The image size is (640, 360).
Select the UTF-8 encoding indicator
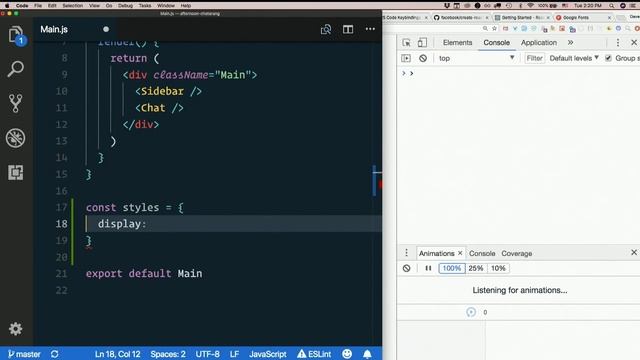point(207,354)
